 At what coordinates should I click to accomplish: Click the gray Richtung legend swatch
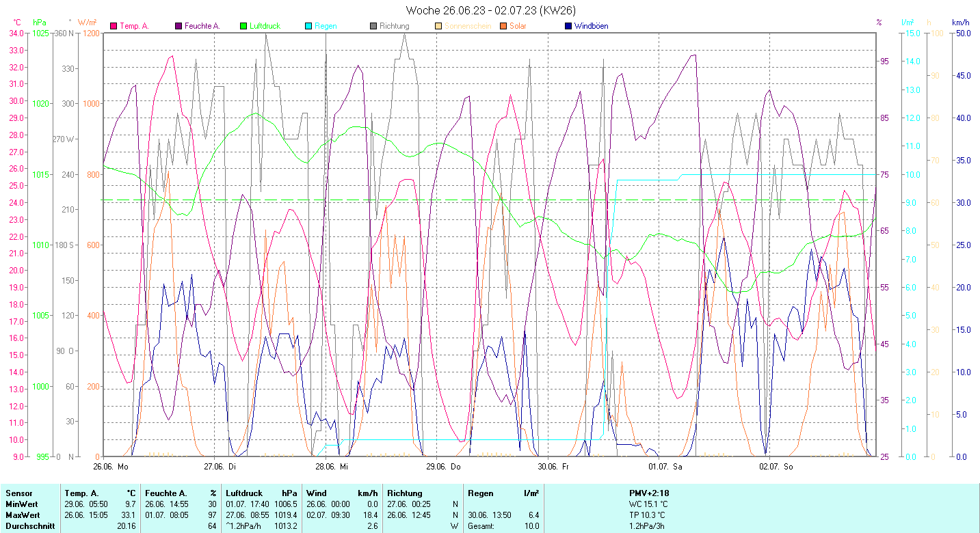(x=373, y=27)
